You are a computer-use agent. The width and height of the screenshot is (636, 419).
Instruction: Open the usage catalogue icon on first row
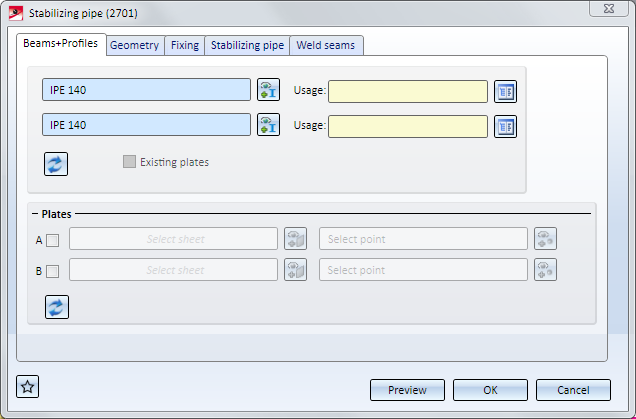tap(505, 91)
